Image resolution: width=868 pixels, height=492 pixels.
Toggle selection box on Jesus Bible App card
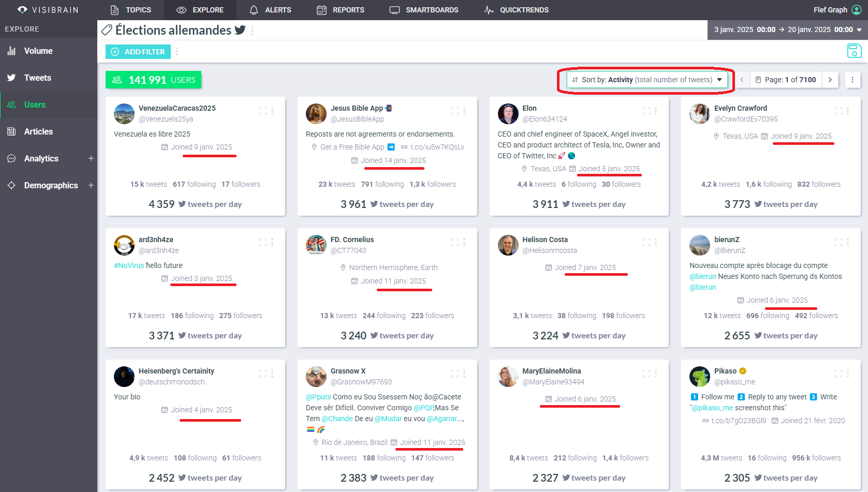coord(454,111)
